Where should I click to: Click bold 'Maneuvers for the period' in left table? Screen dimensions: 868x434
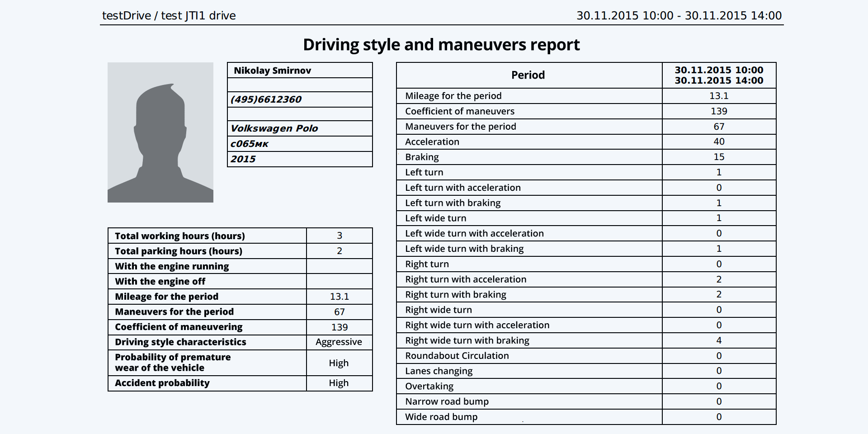coord(175,312)
